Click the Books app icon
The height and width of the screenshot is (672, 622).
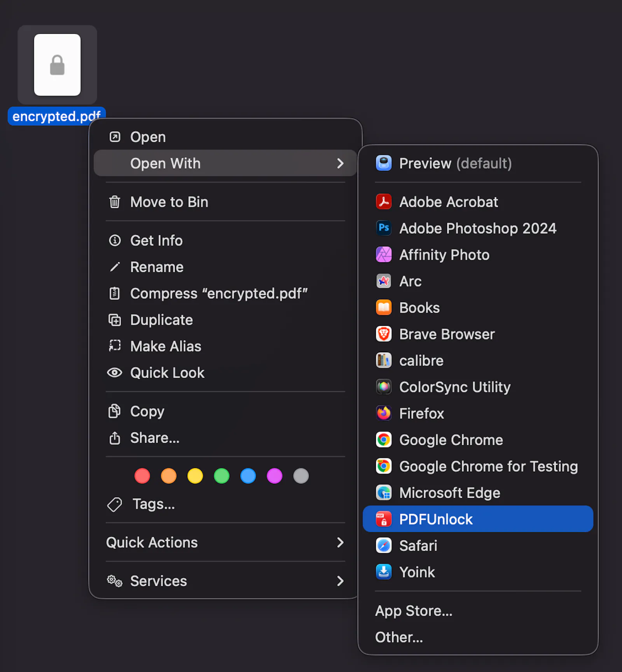384,307
